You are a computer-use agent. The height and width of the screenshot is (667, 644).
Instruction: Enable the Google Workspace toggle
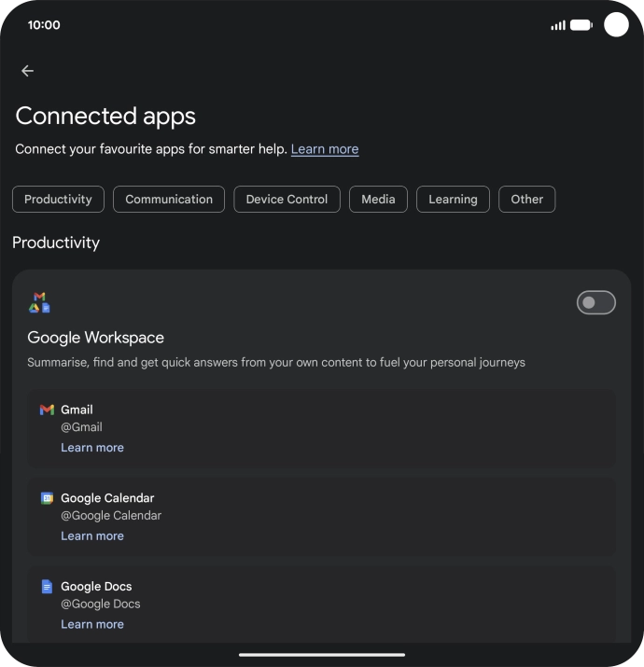(x=595, y=302)
